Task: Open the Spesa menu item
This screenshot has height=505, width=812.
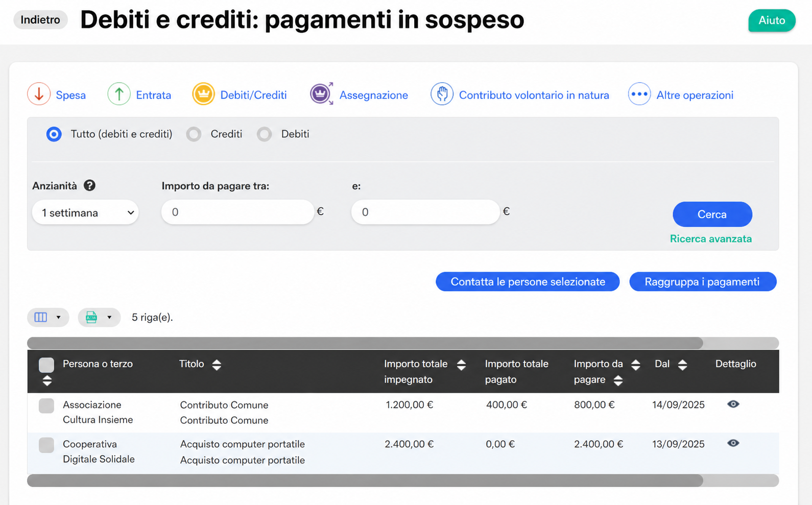Action: point(70,95)
